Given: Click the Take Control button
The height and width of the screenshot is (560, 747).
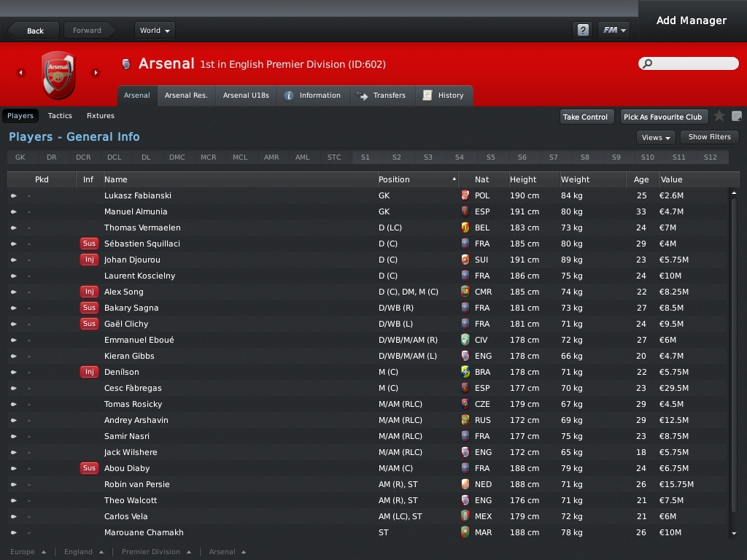Looking at the screenshot, I should (585, 117).
